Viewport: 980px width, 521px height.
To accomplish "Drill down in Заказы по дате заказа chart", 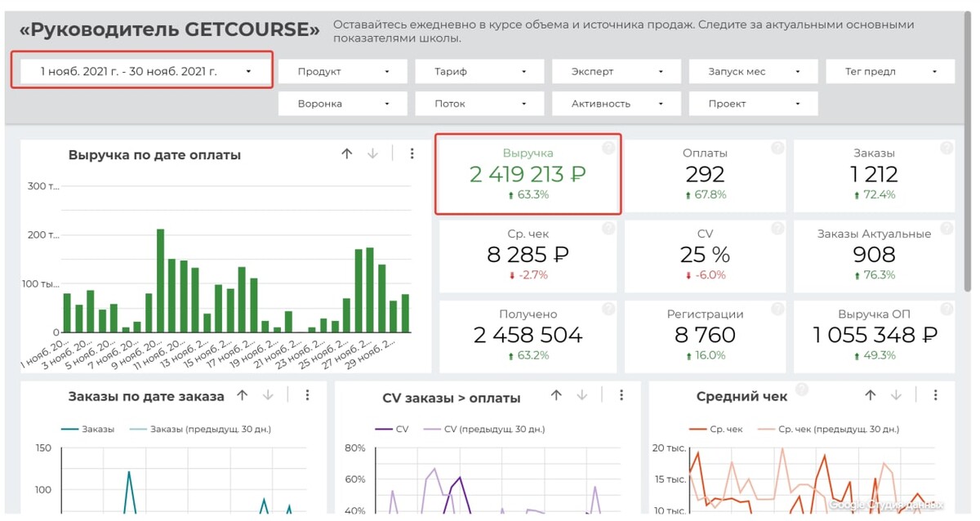I will (x=269, y=395).
